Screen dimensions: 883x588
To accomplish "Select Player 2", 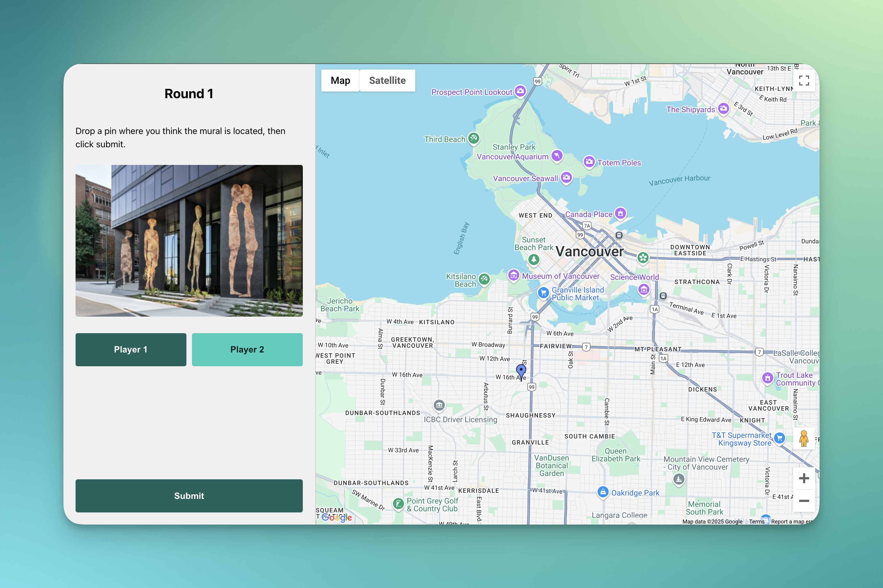I will point(247,349).
